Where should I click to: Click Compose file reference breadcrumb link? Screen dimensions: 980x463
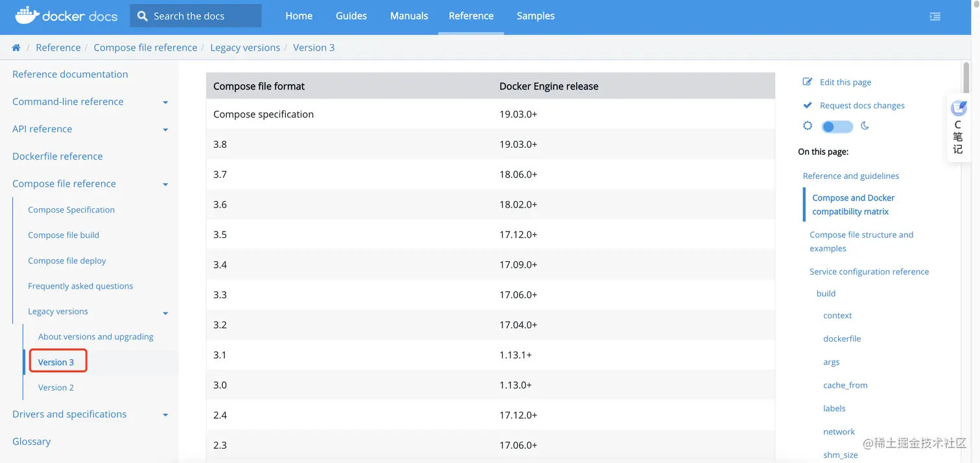point(145,47)
